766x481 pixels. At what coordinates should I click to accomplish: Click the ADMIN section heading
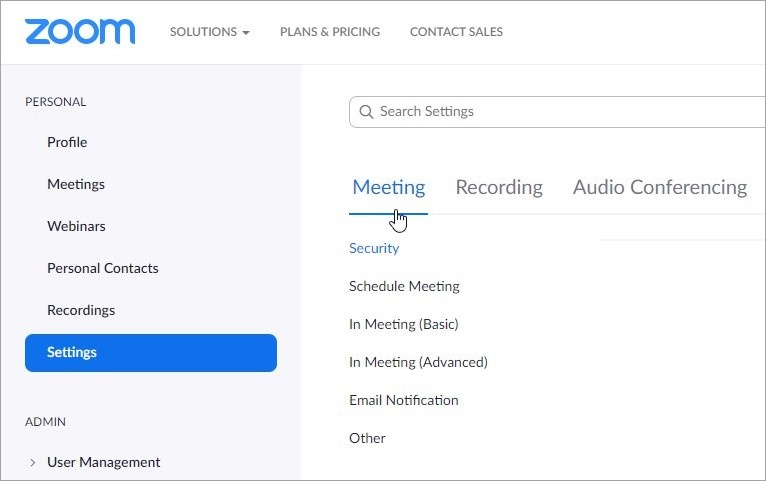click(x=45, y=421)
